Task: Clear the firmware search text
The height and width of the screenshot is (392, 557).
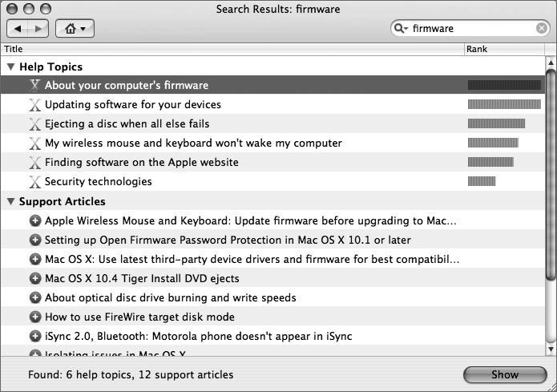Action: click(541, 28)
